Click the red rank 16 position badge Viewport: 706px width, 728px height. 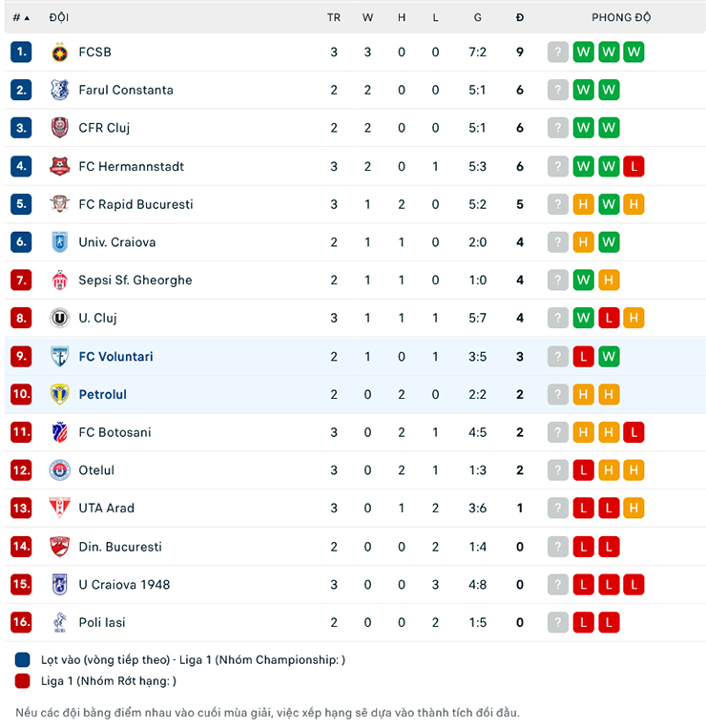tap(21, 622)
